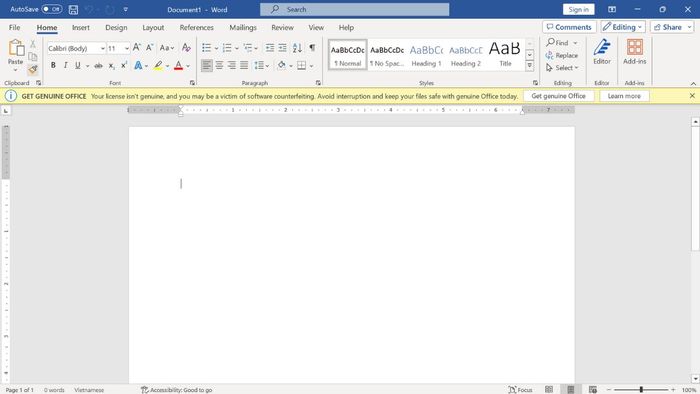The image size is (700, 394).
Task: Open the Editor pane icon
Action: pos(602,52)
